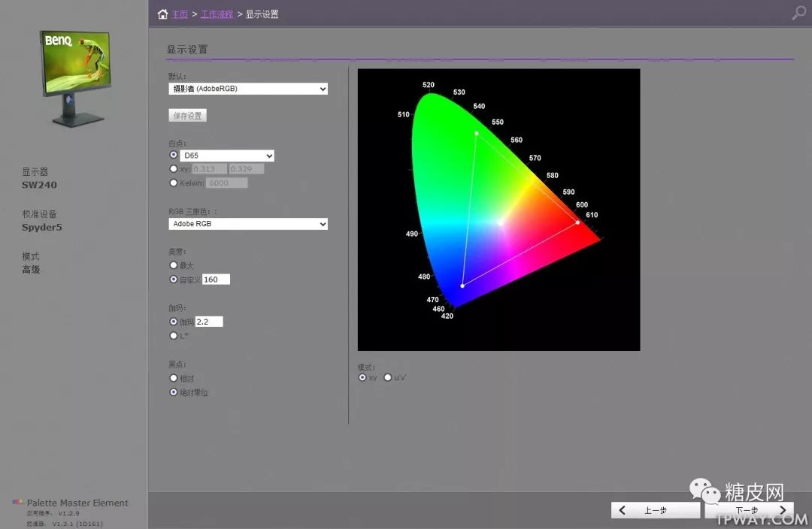Click the custom luminance field 160

216,280
